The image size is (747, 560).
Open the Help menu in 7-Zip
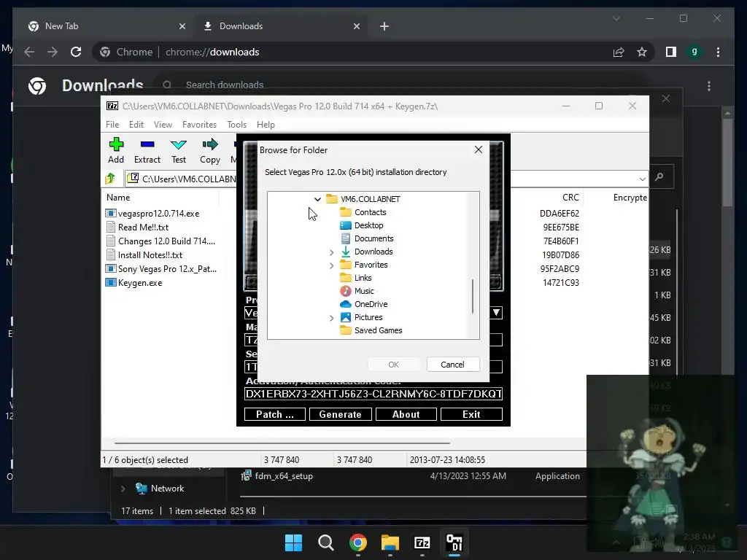[x=266, y=124]
